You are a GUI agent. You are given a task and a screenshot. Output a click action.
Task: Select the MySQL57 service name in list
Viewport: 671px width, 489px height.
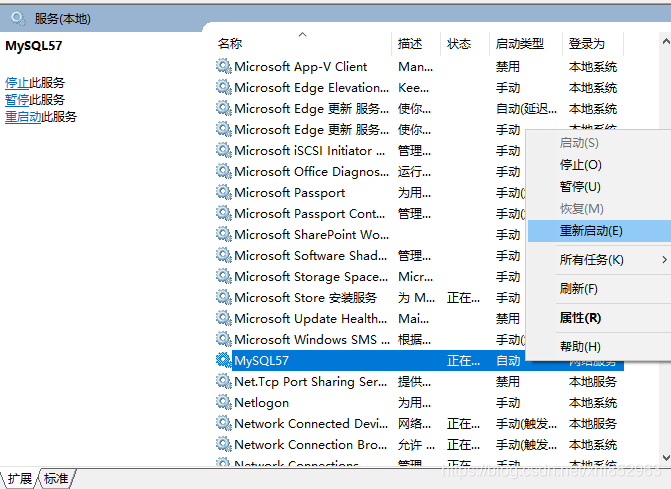[261, 360]
